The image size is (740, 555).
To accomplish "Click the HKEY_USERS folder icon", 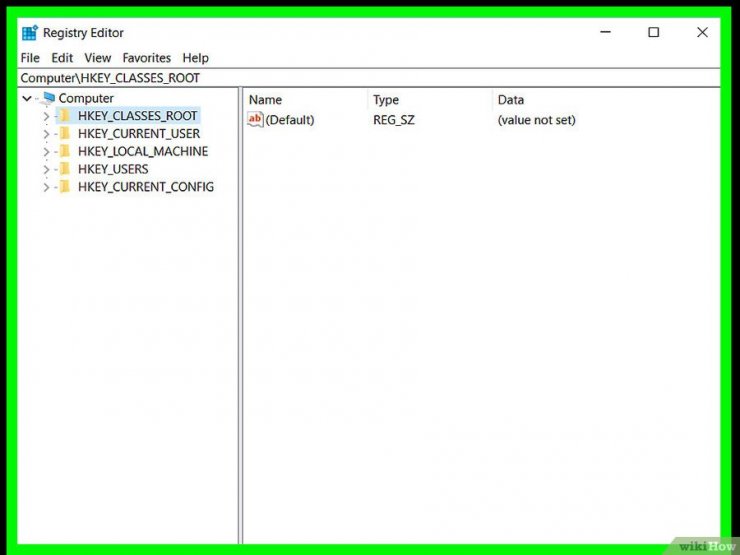I will 65,169.
